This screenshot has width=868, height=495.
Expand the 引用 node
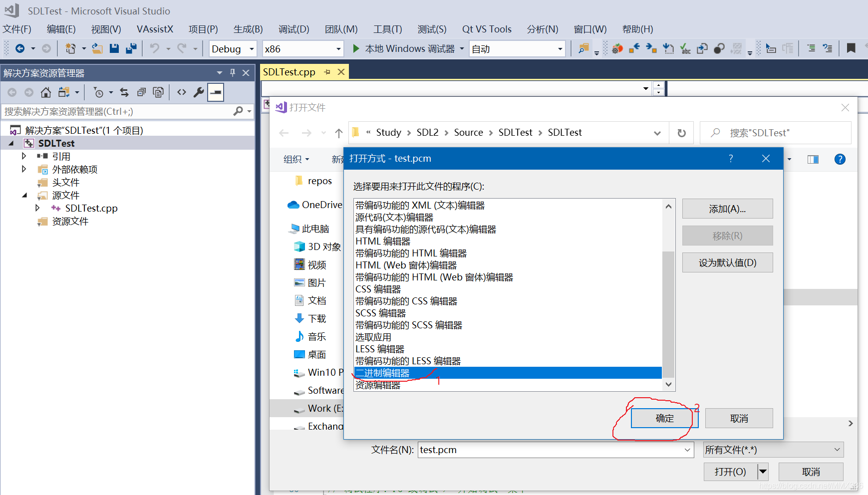click(x=24, y=156)
